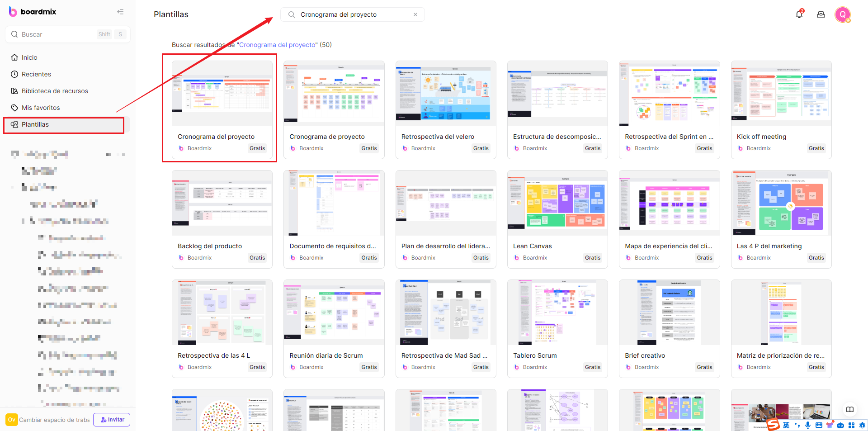The image size is (868, 431).
Task: Click Boardmix author on Backlog del producto
Action: [199, 258]
